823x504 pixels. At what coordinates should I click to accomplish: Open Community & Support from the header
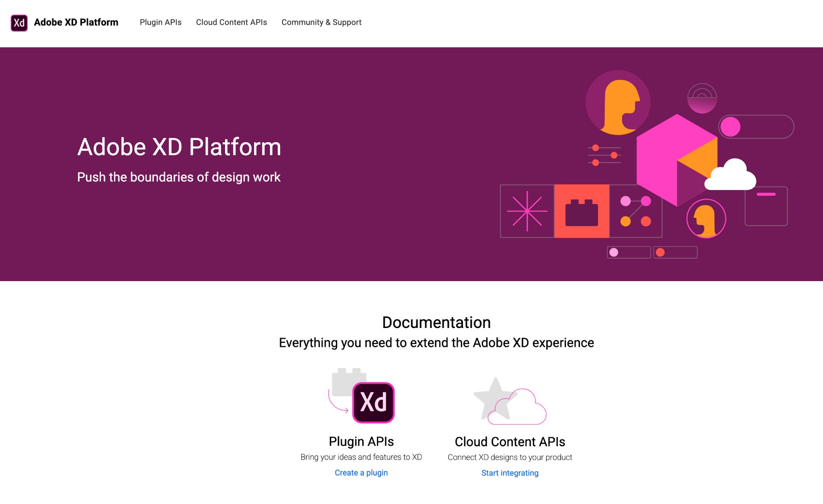(x=321, y=22)
